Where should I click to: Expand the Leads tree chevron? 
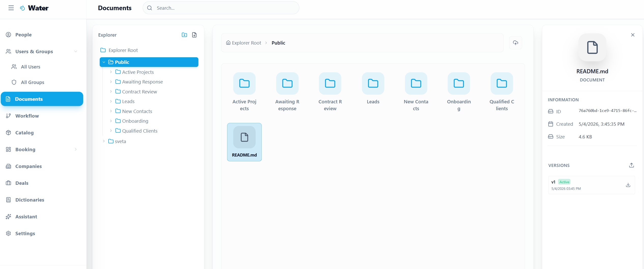pyautogui.click(x=111, y=101)
